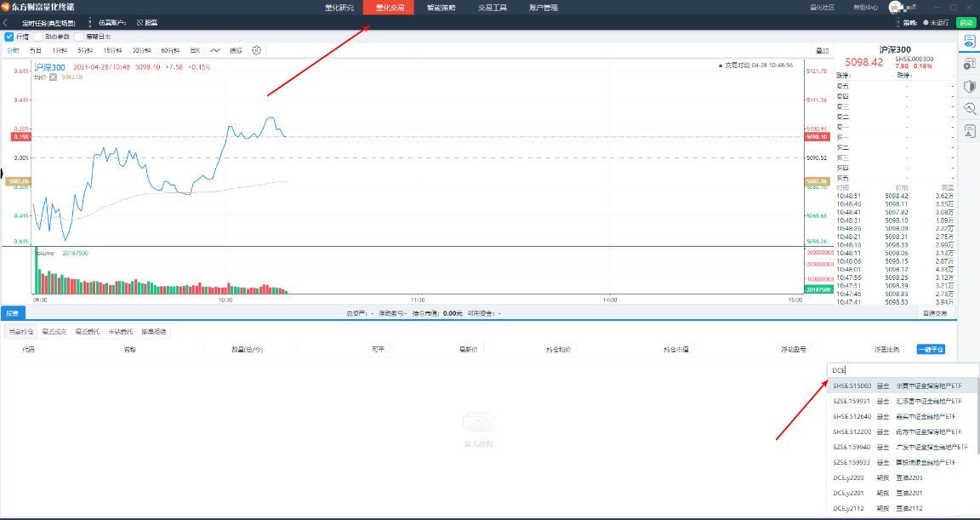Image resolution: width=980 pixels, height=520 pixels.
Task: Enable the 策略日志 checkbox
Action: pos(79,37)
